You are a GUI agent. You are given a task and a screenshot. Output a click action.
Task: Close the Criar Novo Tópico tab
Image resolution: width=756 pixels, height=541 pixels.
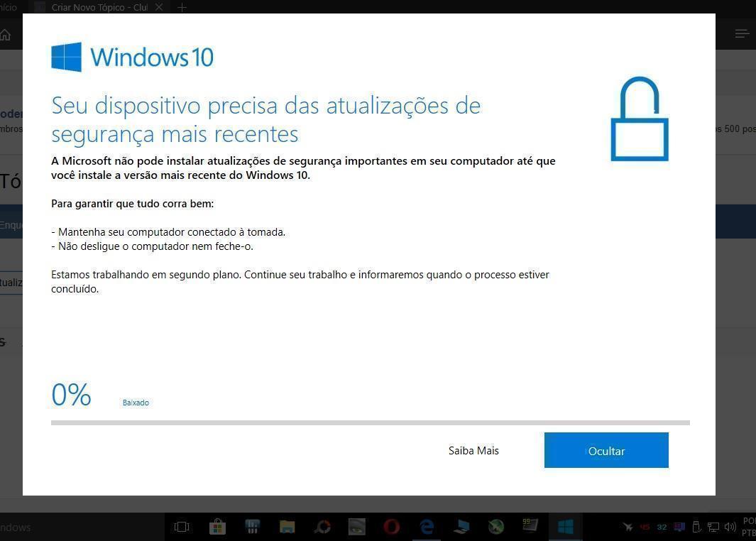point(158,7)
